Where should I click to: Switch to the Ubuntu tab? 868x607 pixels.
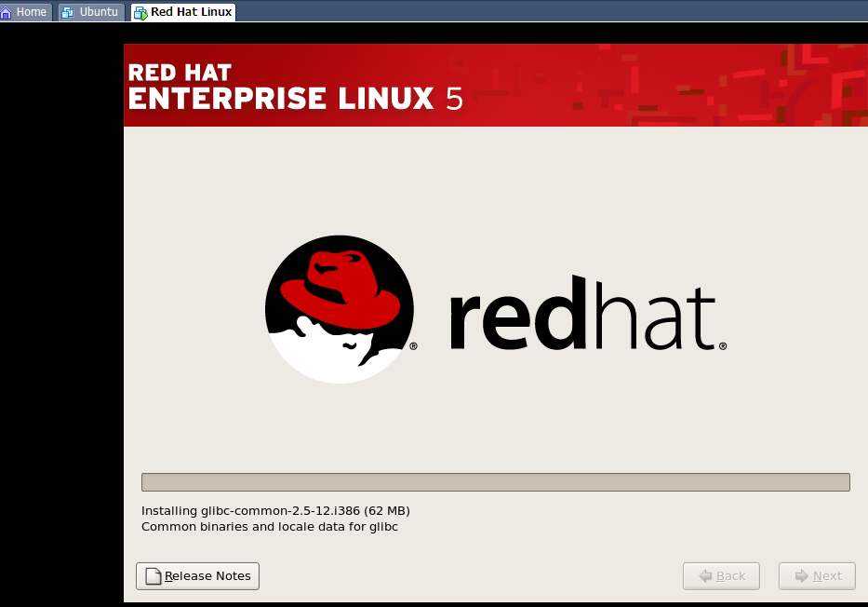pos(90,12)
